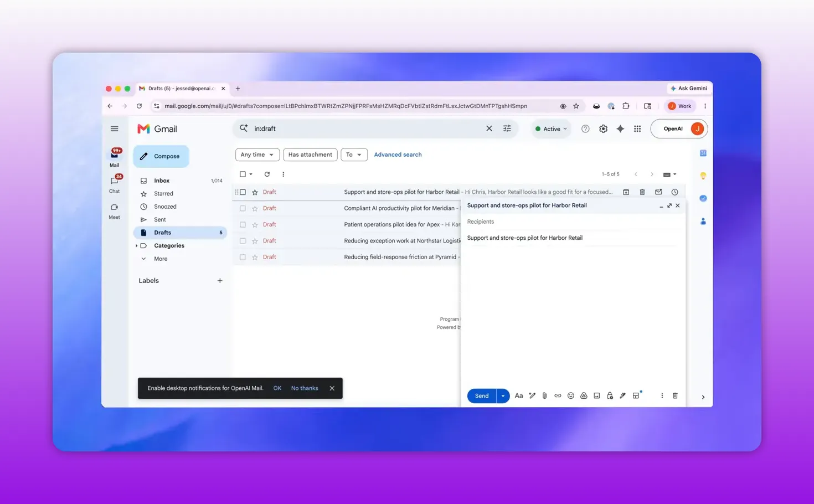Insert a link in the draft
This screenshot has width=814, height=504.
pyautogui.click(x=558, y=396)
